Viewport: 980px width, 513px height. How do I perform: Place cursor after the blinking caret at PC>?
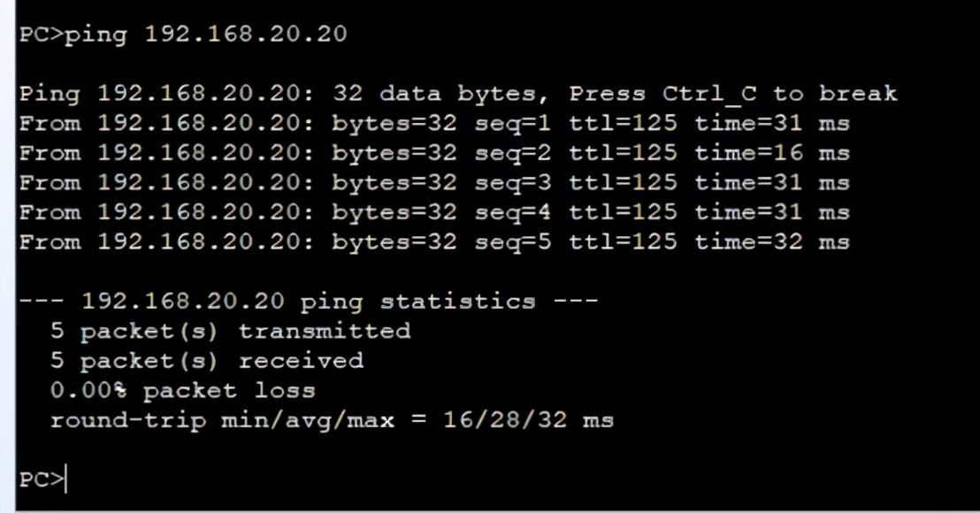[67, 480]
